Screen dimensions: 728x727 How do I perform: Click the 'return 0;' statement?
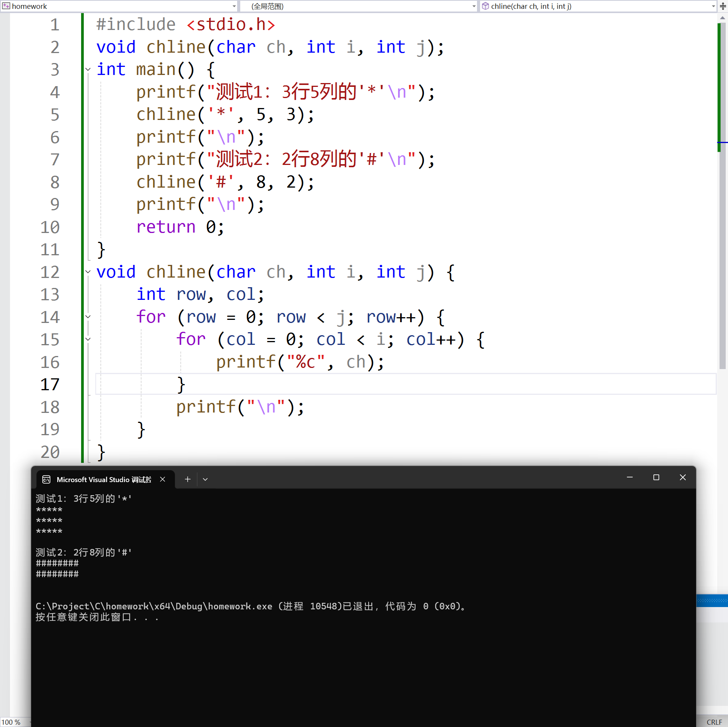(180, 227)
